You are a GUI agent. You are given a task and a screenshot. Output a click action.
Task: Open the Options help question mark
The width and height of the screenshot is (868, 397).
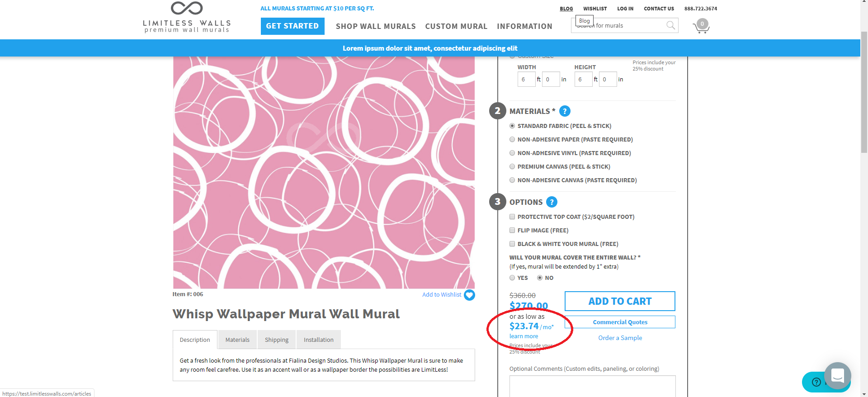pos(552,202)
